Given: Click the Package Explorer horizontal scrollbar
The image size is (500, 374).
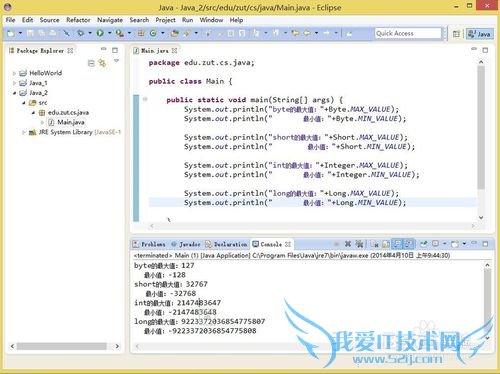Looking at the screenshot, I should (62, 346).
